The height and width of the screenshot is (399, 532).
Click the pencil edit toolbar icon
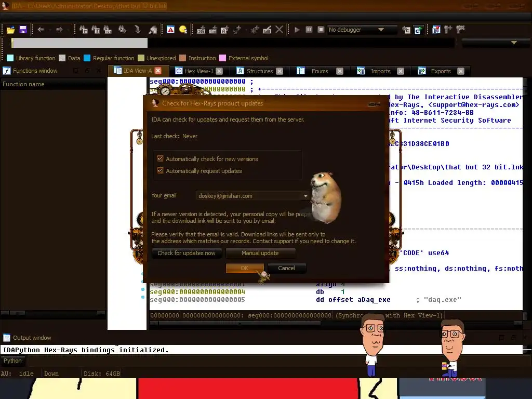267,30
